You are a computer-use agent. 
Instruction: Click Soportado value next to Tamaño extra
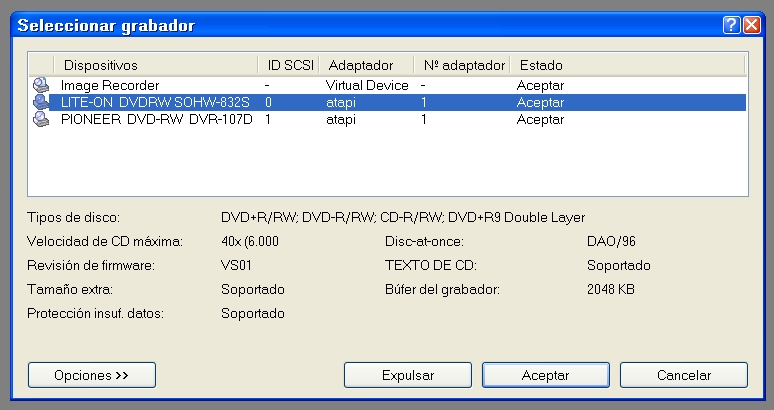(252, 289)
